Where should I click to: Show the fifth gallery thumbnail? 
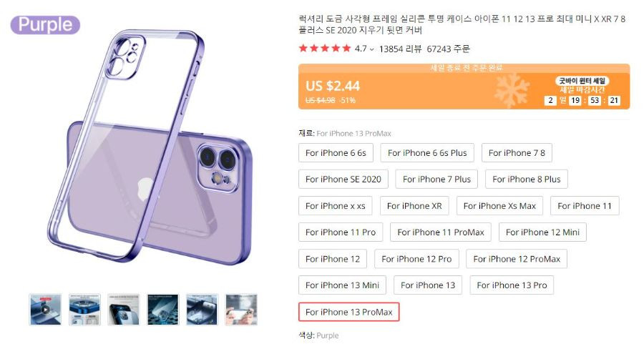pos(202,310)
